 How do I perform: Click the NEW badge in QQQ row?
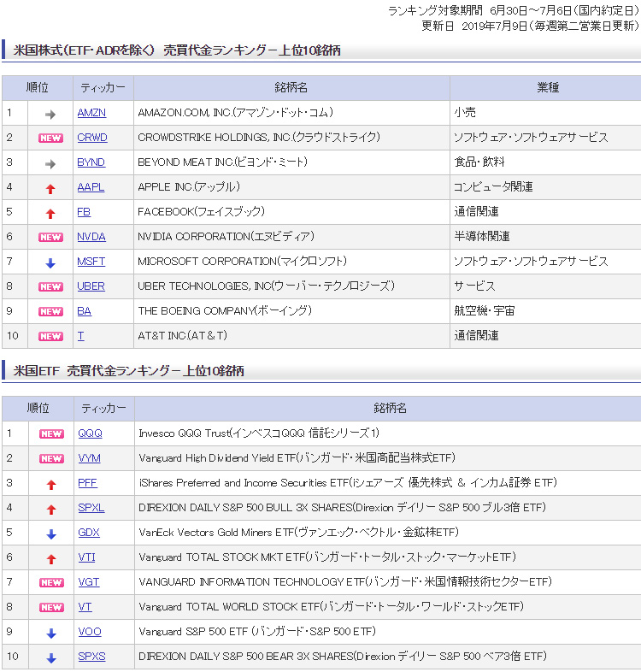pos(51,434)
